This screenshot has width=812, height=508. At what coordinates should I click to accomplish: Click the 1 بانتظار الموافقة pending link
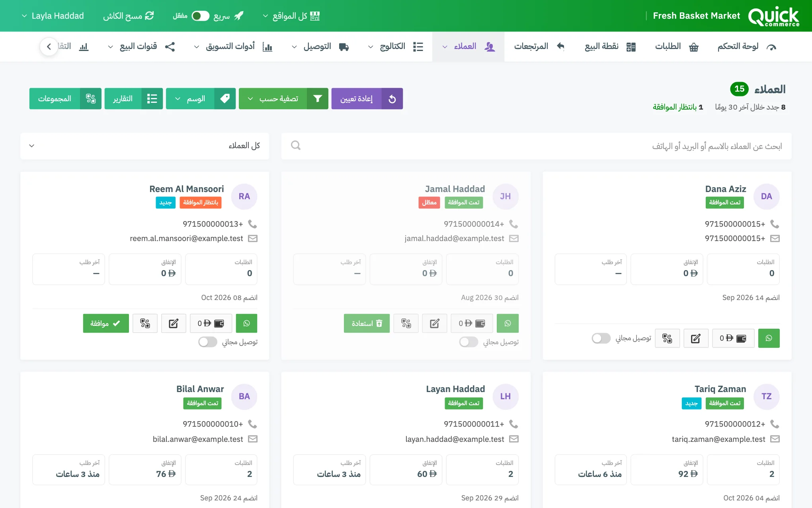pos(678,107)
